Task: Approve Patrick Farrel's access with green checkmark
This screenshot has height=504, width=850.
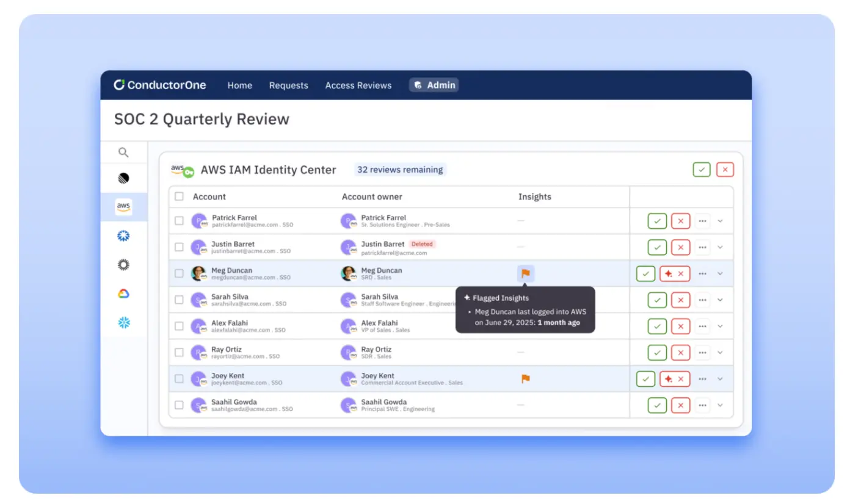Action: [657, 221]
